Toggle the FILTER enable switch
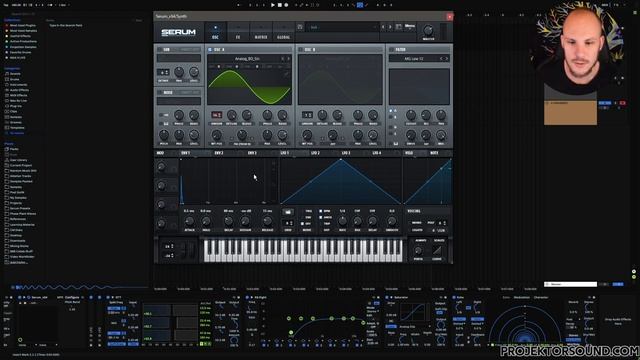The image size is (640, 360). click(x=391, y=49)
